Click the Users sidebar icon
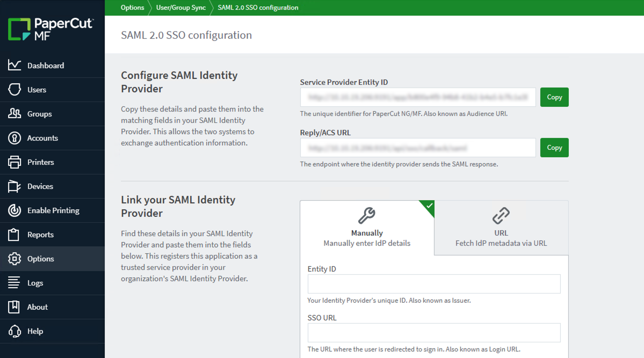The width and height of the screenshot is (644, 358). click(x=15, y=90)
